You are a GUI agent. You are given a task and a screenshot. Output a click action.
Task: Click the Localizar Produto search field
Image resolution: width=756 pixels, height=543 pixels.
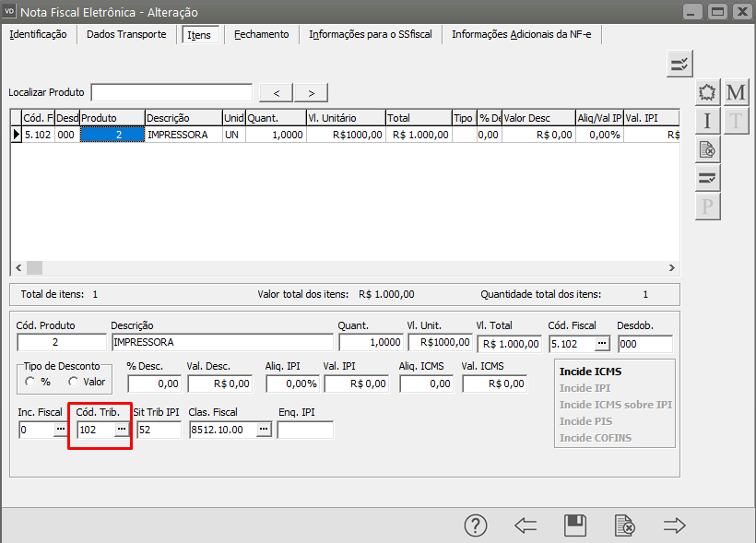[x=171, y=92]
